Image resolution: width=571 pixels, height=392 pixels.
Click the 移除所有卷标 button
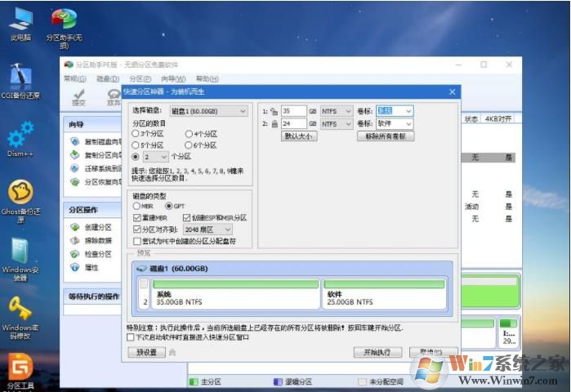(x=385, y=136)
